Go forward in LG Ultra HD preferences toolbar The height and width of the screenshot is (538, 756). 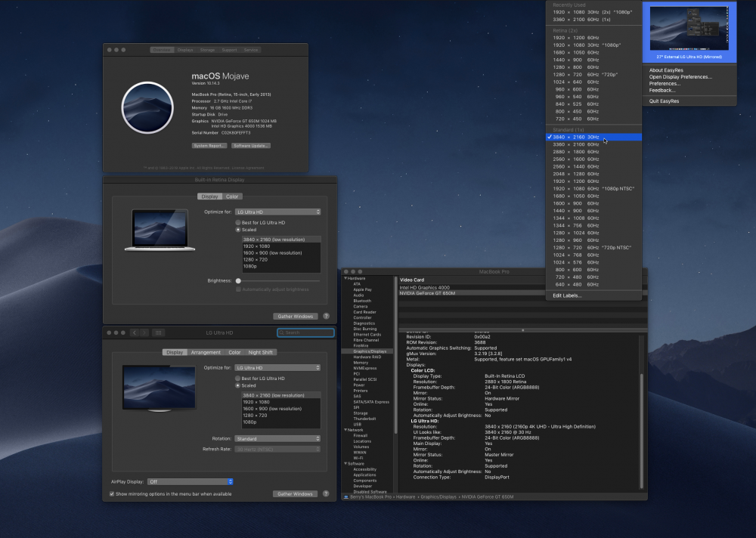point(144,332)
